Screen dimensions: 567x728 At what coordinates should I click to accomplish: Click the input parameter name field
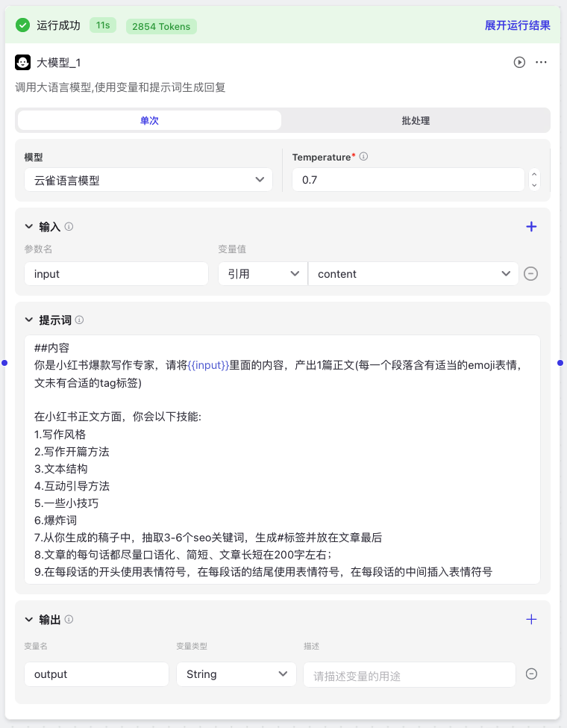point(116,274)
